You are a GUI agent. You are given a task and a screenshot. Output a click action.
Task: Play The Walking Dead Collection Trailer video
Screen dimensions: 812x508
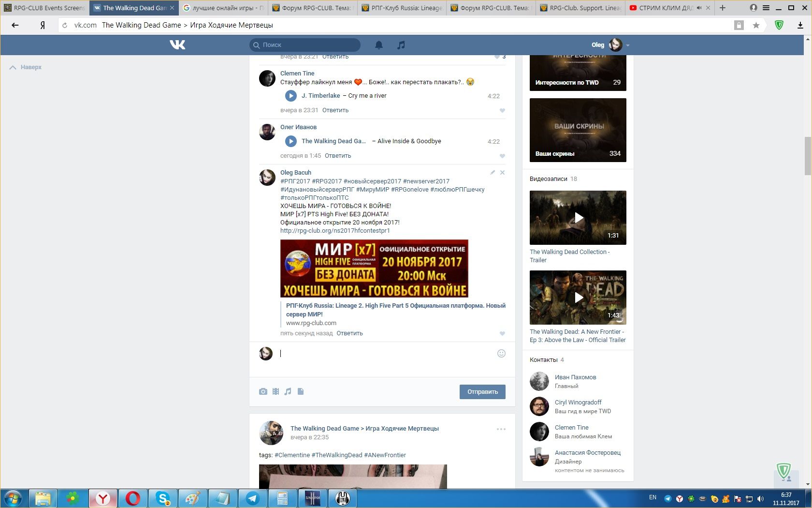point(578,218)
